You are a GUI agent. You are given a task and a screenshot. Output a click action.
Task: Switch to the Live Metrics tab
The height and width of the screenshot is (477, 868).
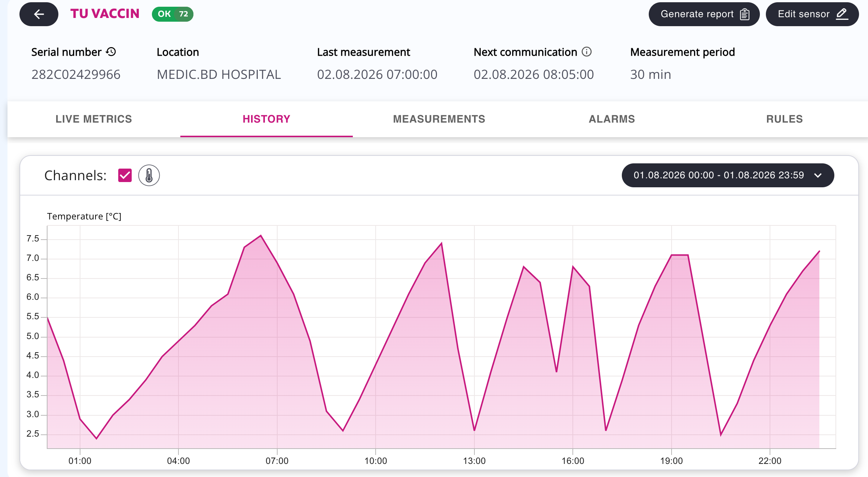(x=94, y=119)
